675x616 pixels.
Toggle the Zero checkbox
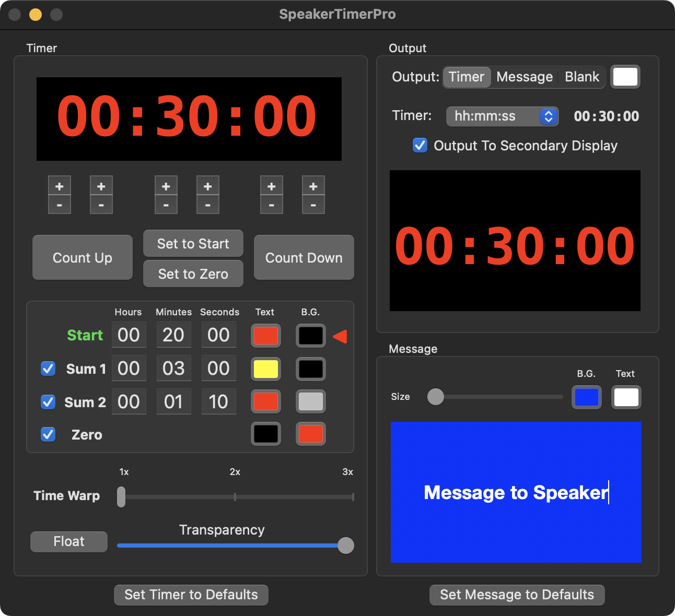click(48, 434)
